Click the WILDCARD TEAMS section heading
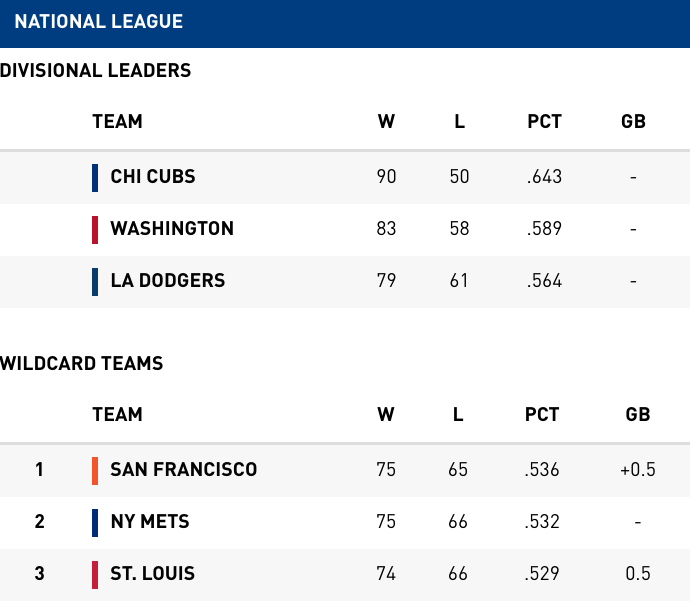This screenshot has width=690, height=602. click(81, 363)
